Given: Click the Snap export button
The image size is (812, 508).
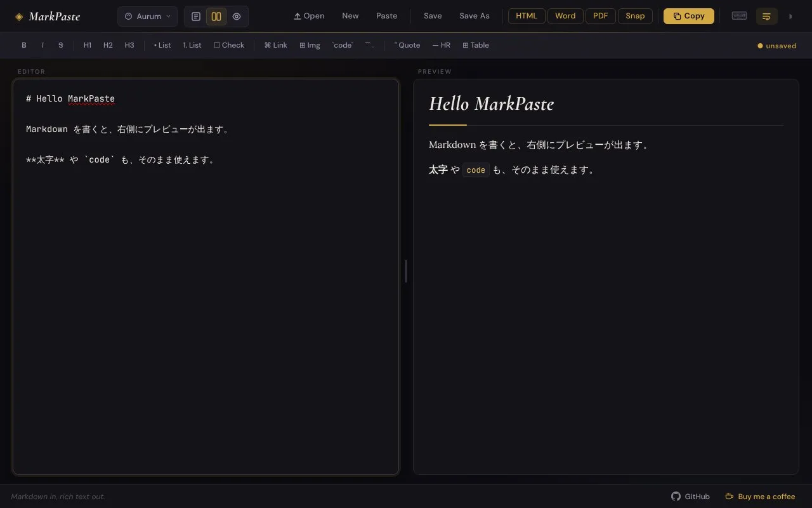Looking at the screenshot, I should pyautogui.click(x=635, y=17).
